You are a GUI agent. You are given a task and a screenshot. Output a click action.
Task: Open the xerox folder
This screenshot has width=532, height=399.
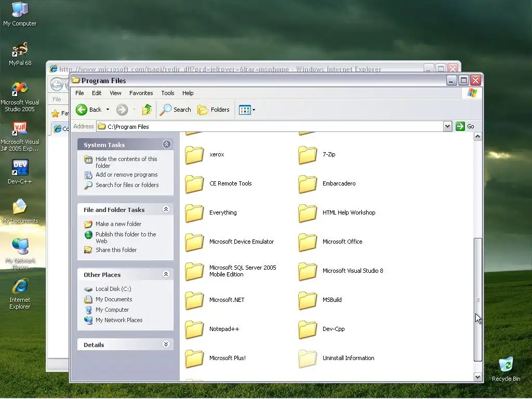(205, 155)
